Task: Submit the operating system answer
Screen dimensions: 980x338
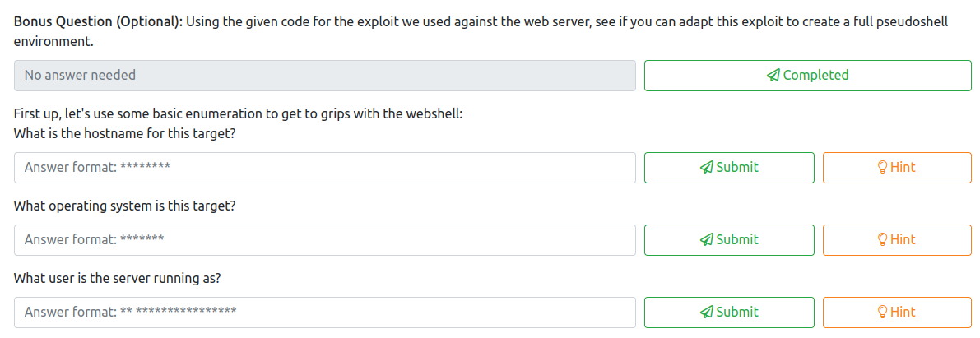Action: 729,240
